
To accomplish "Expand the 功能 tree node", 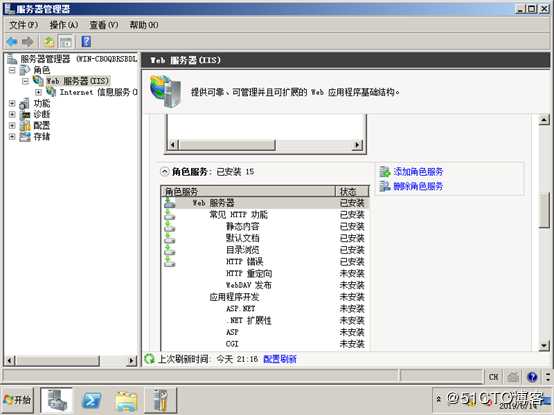I will click(x=12, y=103).
